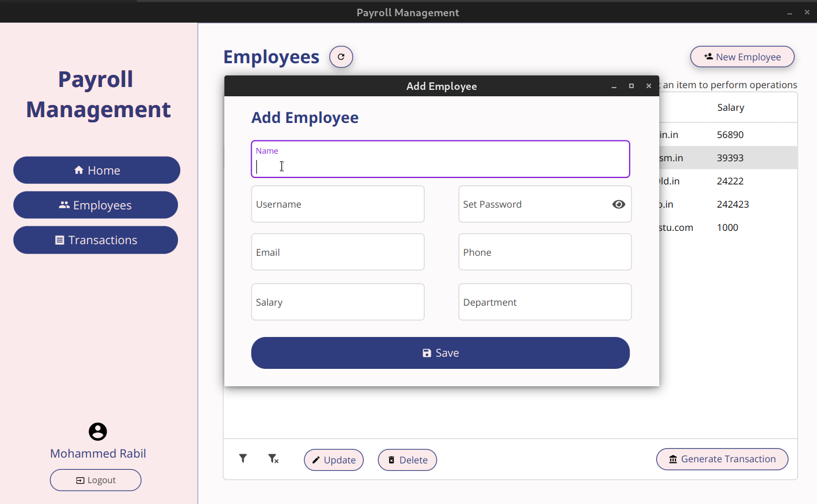
Task: Click the Generate Transaction button
Action: 722,459
